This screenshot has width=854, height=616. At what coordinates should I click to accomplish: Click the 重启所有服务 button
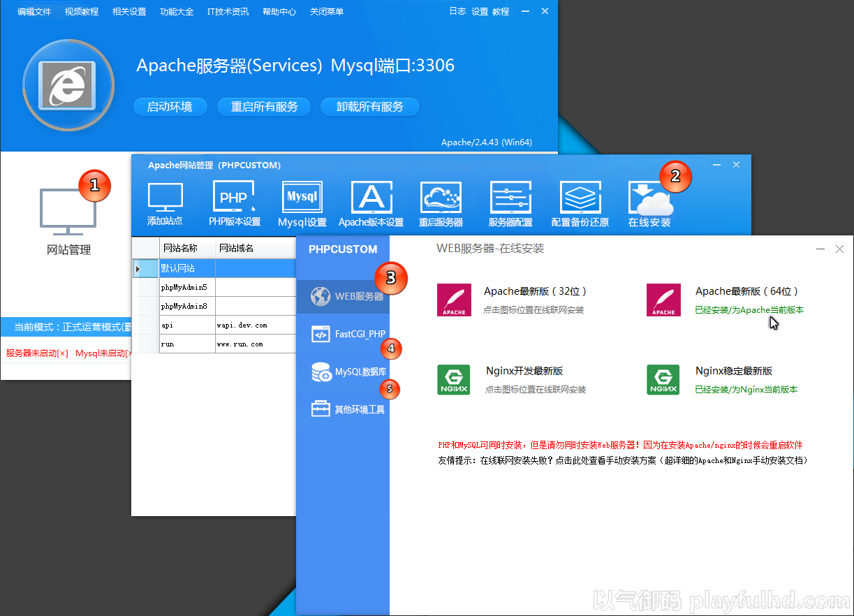(x=265, y=107)
